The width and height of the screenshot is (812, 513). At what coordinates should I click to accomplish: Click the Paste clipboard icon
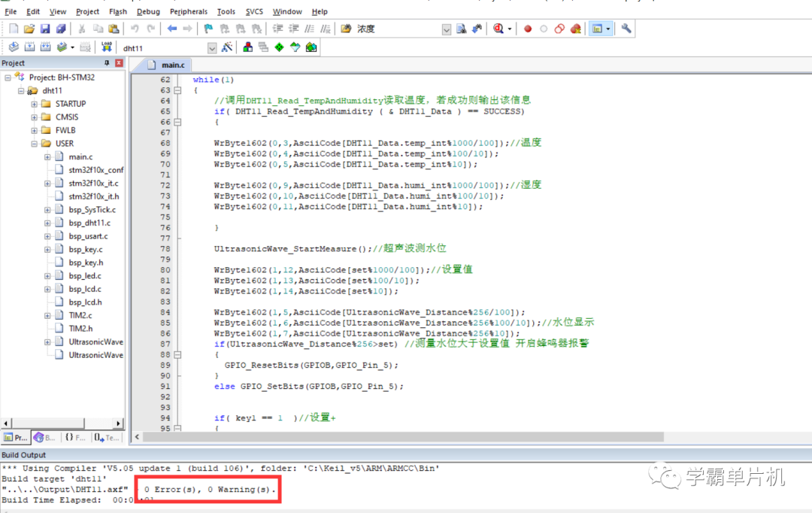pos(114,29)
